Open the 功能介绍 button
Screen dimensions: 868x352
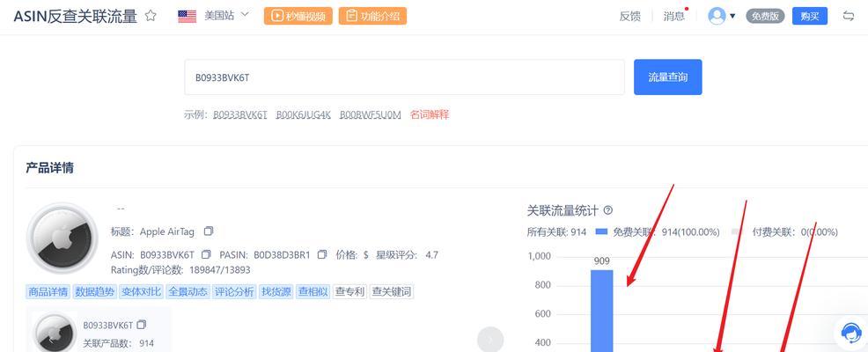(372, 16)
